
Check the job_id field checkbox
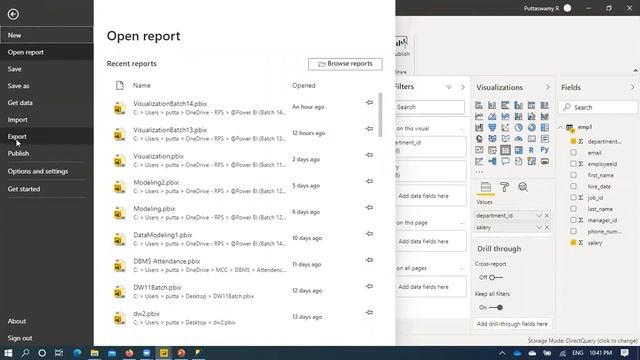[573, 198]
